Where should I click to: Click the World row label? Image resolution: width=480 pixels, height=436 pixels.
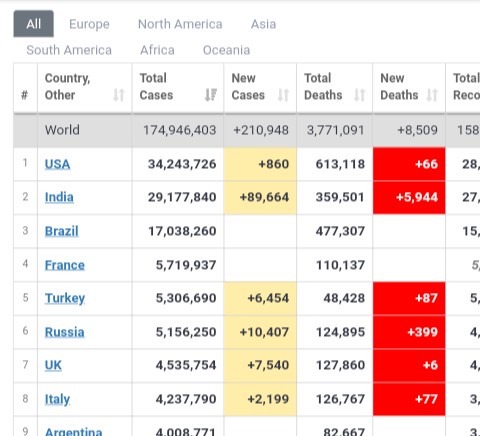tap(62, 130)
